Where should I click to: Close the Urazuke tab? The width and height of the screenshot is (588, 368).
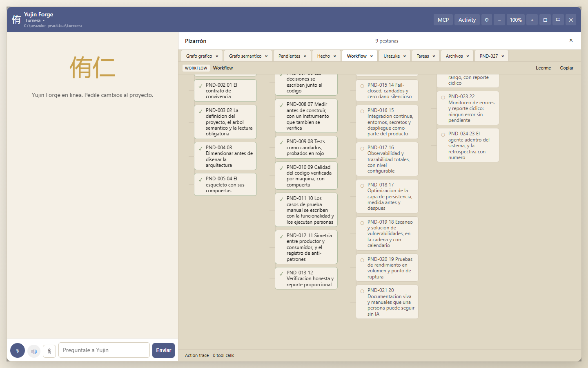(x=404, y=56)
